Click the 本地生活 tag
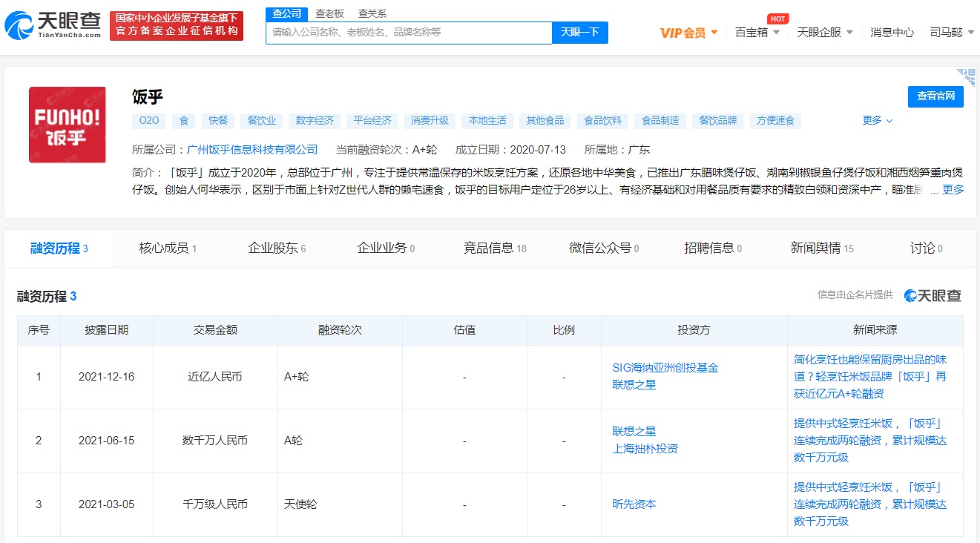This screenshot has height=543, width=980. click(x=487, y=121)
